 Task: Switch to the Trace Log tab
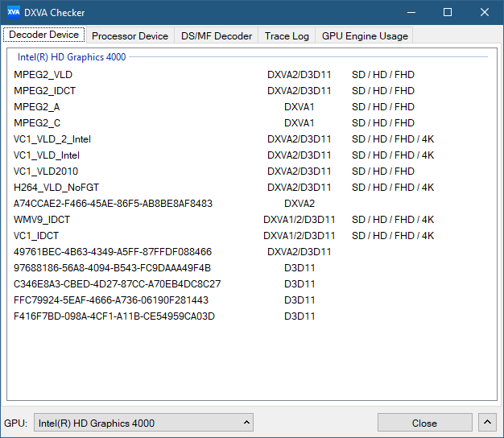point(287,35)
